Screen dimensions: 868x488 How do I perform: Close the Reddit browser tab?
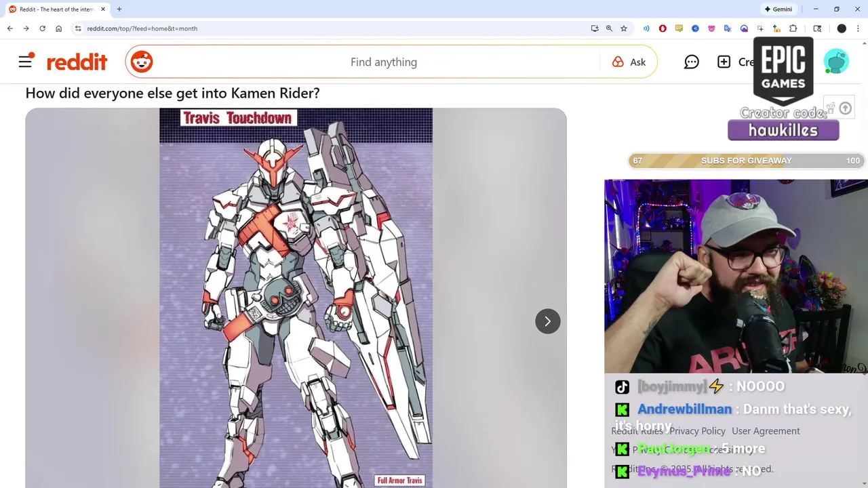point(103,9)
